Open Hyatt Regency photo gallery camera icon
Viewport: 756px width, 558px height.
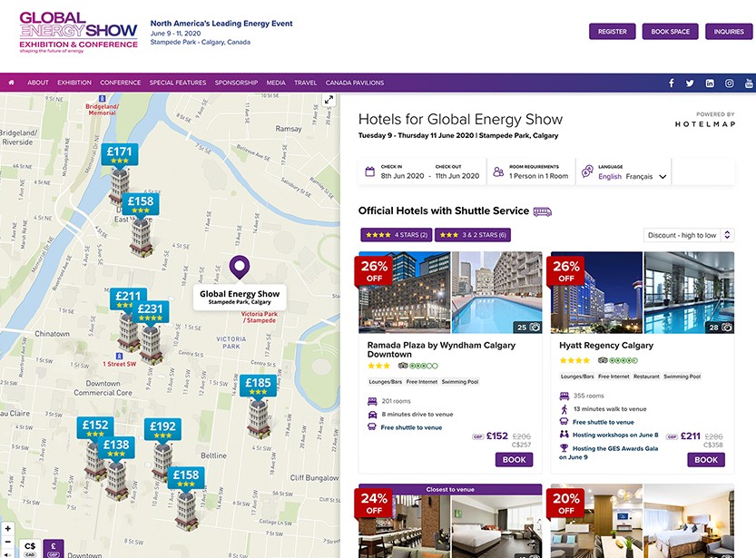(727, 328)
